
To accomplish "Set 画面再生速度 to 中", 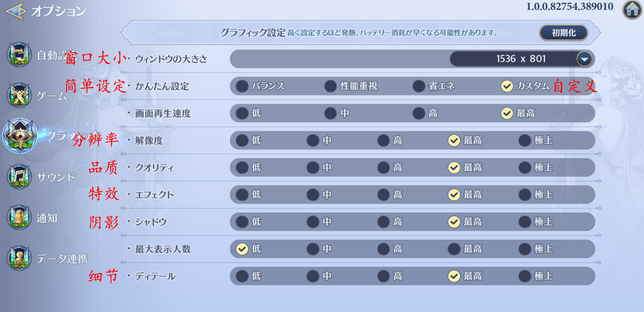I will click(331, 113).
